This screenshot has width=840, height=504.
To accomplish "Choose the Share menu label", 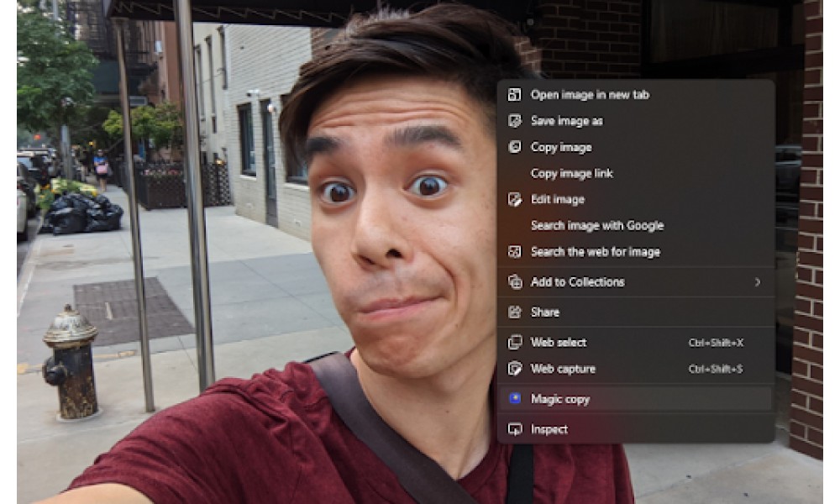I will point(545,312).
